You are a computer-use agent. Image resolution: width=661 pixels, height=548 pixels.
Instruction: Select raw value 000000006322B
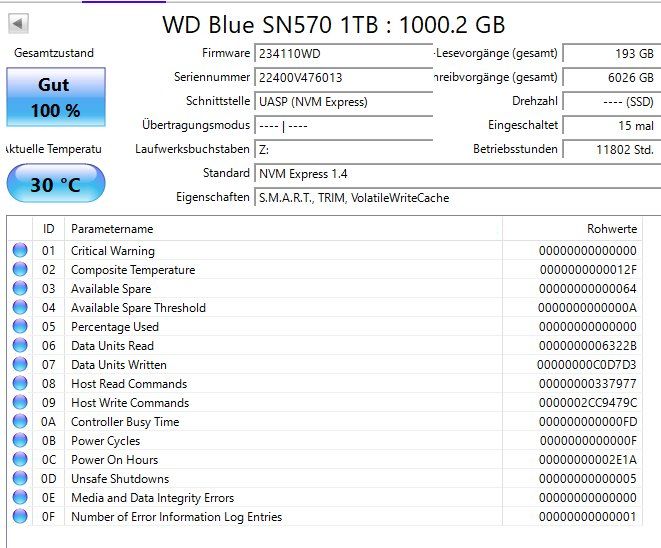pyautogui.click(x=588, y=346)
